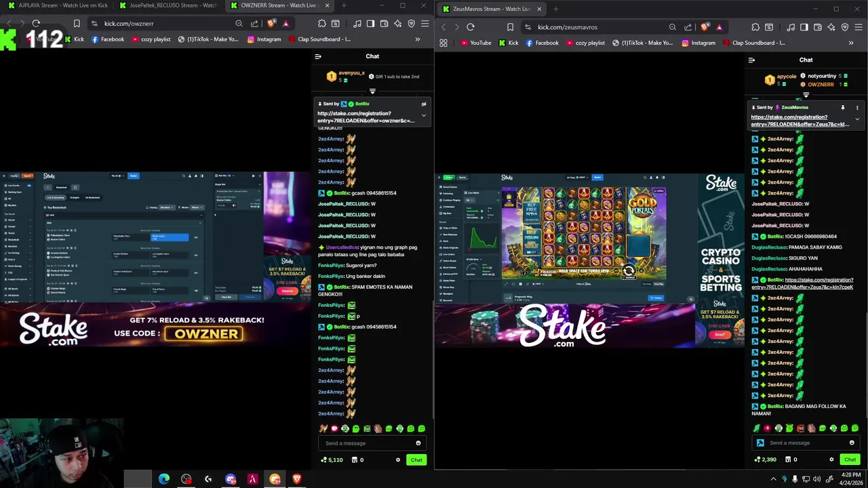Open chat settings gear in ZeusMavros chat
The height and width of the screenshot is (488, 868).
tap(831, 460)
